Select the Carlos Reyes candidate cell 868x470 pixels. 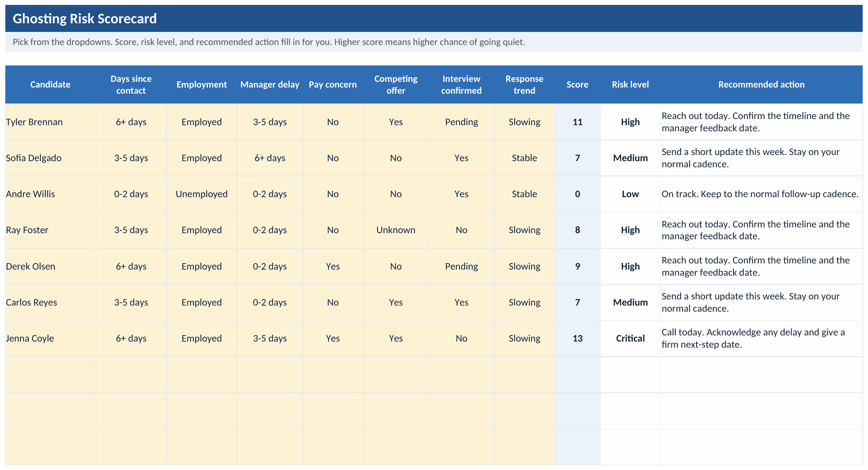click(x=50, y=302)
